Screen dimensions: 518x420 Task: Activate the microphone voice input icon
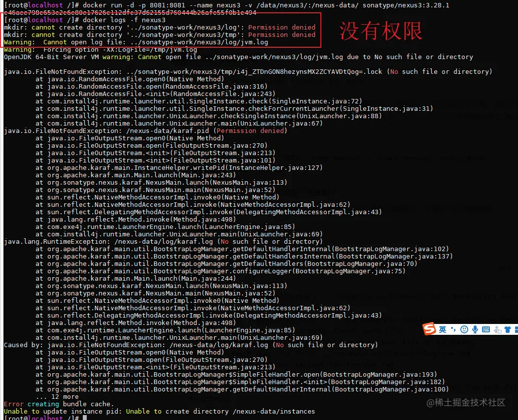coord(475,329)
